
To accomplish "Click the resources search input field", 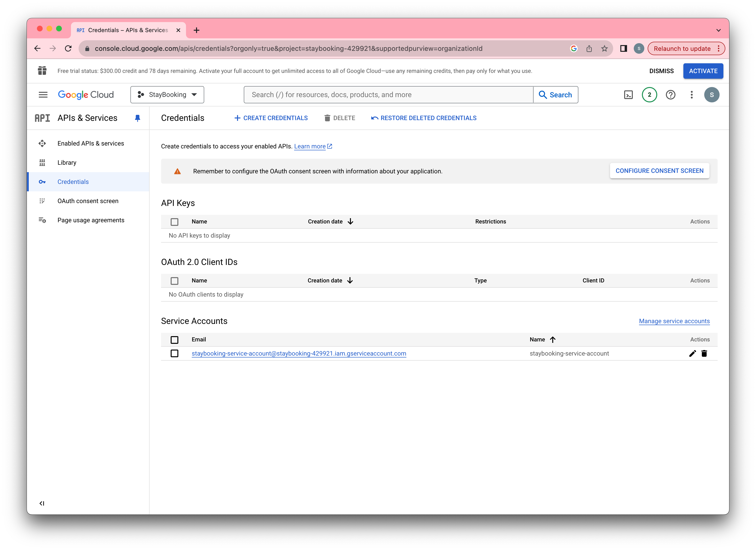I will (388, 95).
